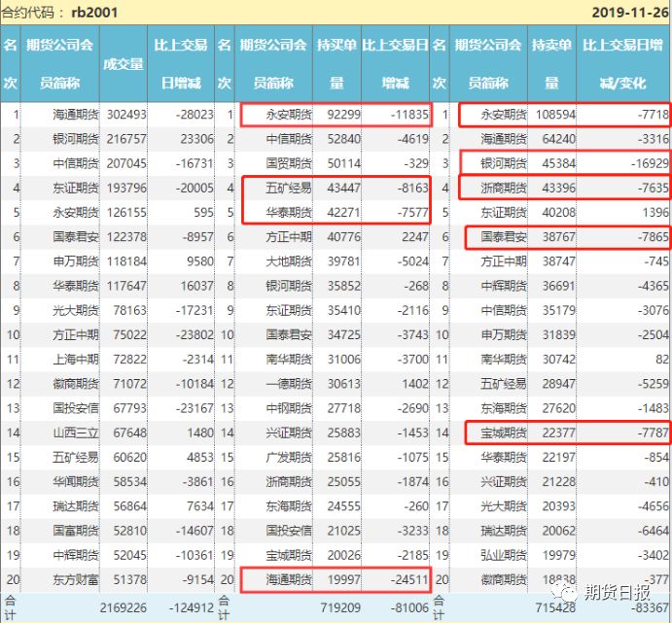Click short position value 28947
Screen dimensions: 672x623
[x=559, y=383]
